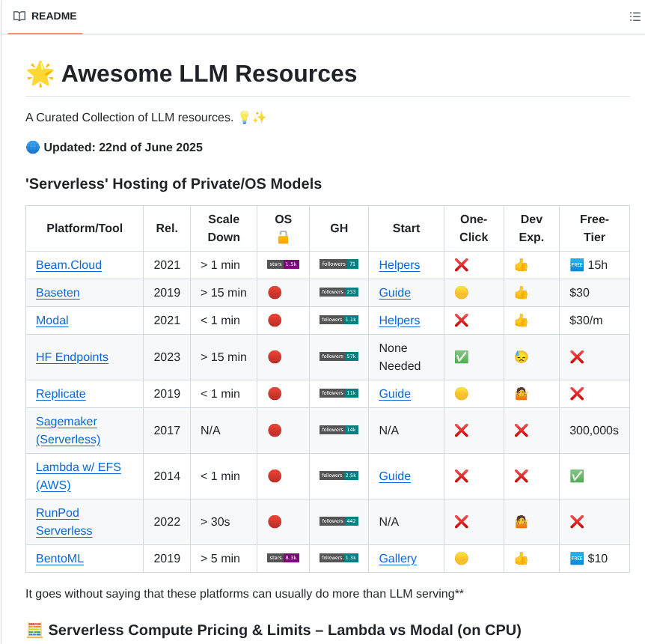Click the Helpers link for Modal

click(x=399, y=320)
